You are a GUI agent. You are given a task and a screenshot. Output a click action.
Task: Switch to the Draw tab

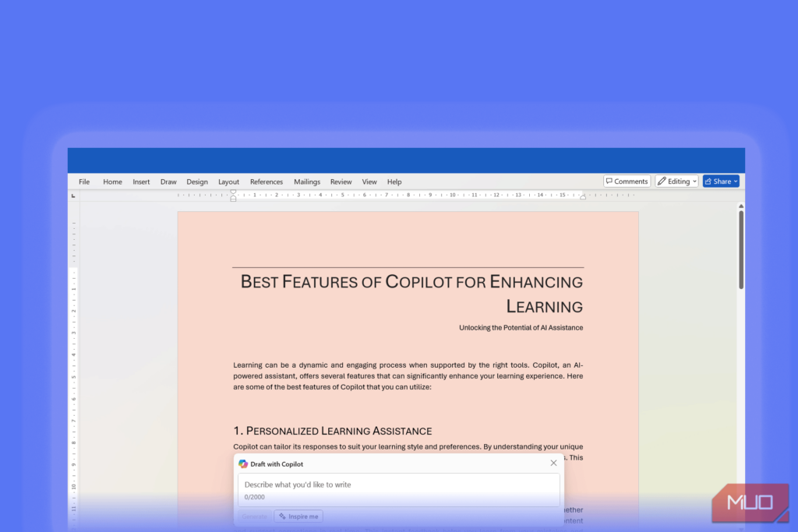tap(168, 181)
